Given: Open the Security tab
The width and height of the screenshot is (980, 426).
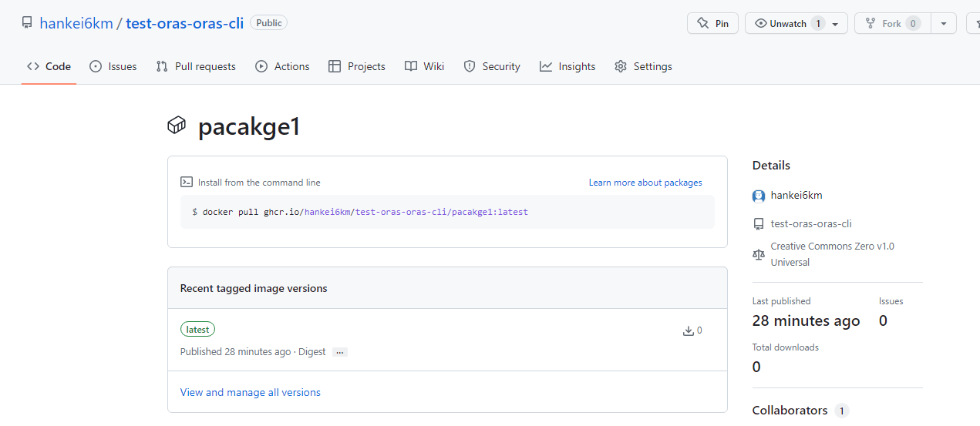Looking at the screenshot, I should pos(492,66).
